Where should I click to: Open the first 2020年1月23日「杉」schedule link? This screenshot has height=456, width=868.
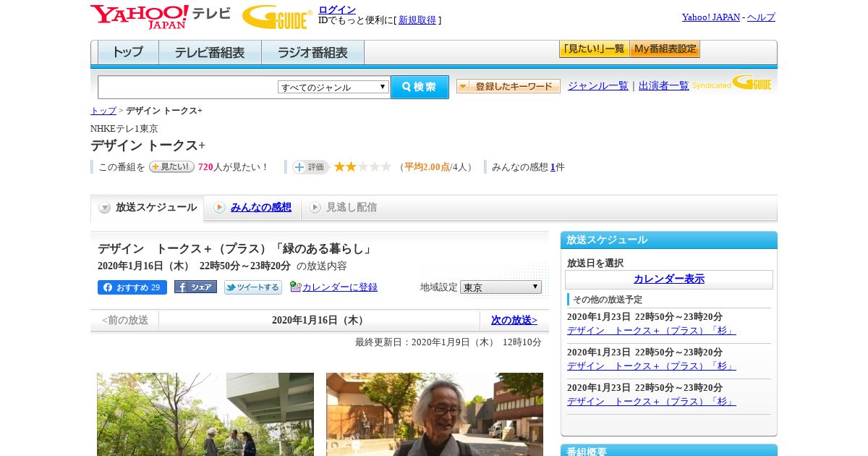(652, 331)
